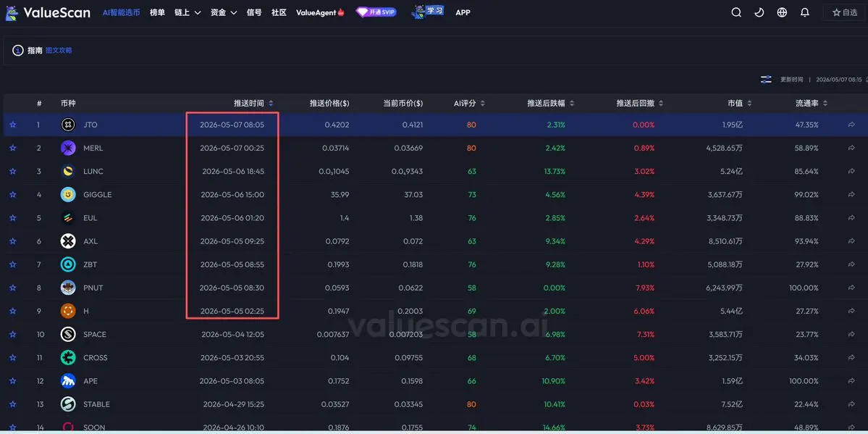Click the LUNC coin icon

(x=68, y=171)
